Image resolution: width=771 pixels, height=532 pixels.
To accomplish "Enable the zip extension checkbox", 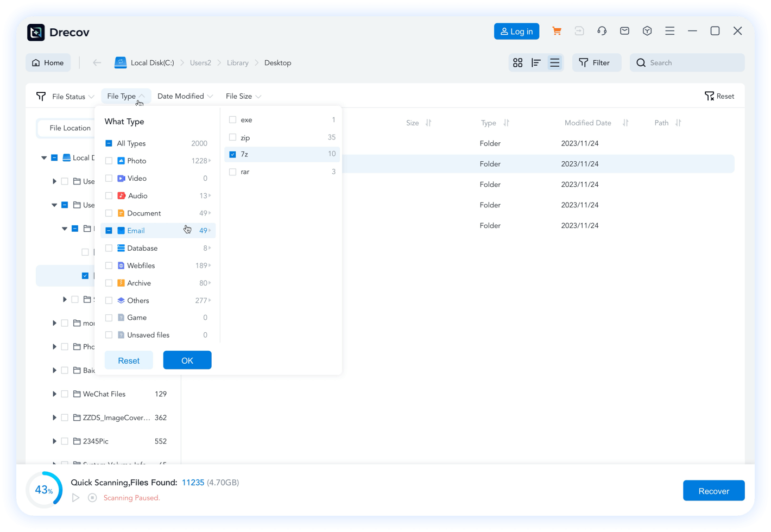I will pyautogui.click(x=232, y=137).
